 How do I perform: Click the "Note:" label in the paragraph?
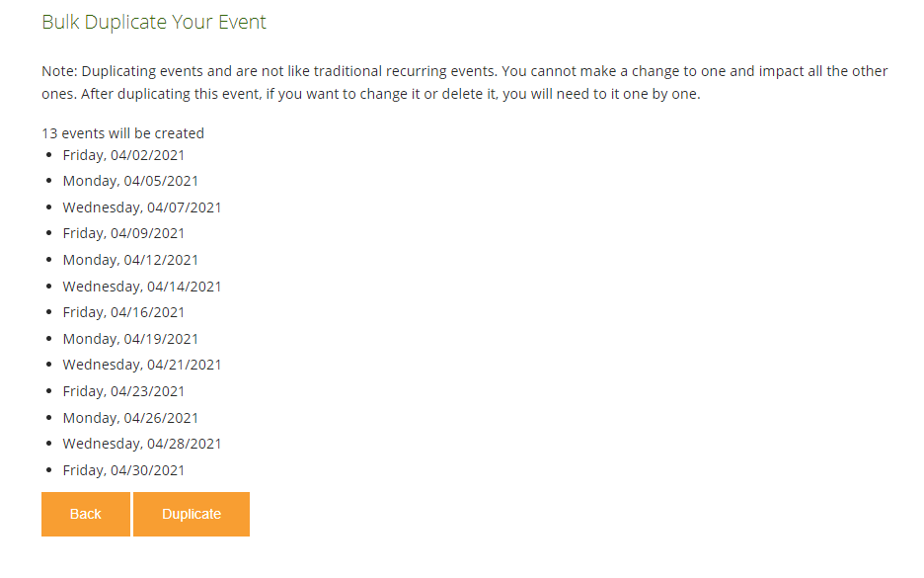coord(59,71)
